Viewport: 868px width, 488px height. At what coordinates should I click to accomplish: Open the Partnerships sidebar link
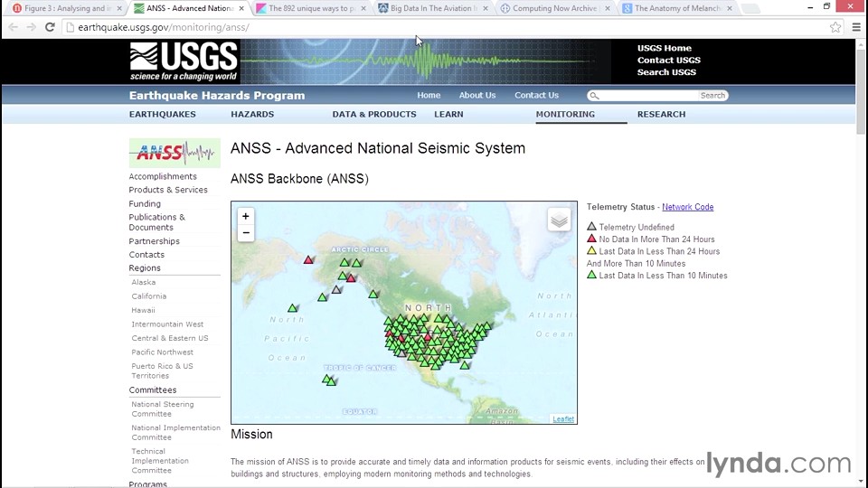point(155,241)
